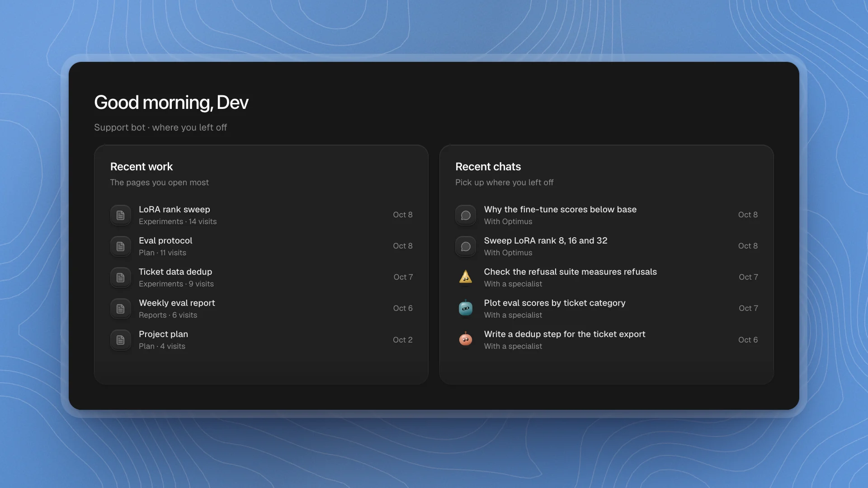Resume chat 'Why the fine-tune scores below base'
Image resolution: width=868 pixels, height=488 pixels.
[606, 215]
